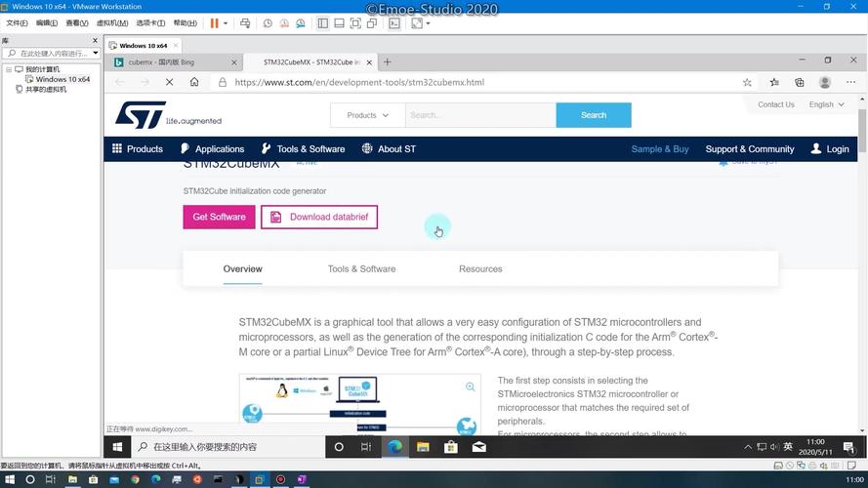The image size is (868, 488).
Task: Expand the English language dropdown
Action: pos(826,104)
